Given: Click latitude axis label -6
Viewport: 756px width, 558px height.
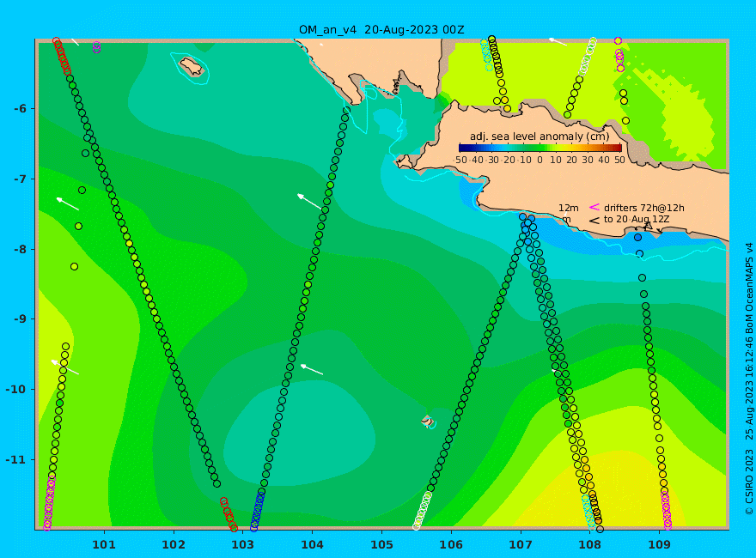Looking at the screenshot, I should [x=21, y=109].
